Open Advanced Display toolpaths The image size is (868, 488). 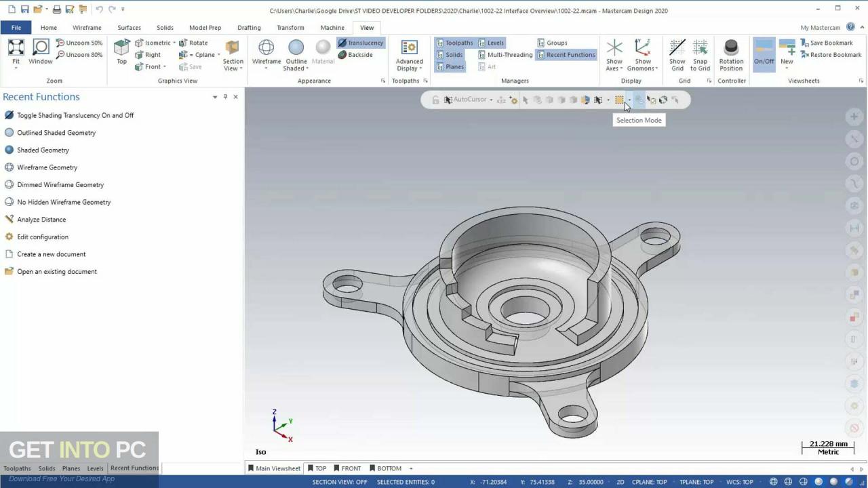(x=410, y=54)
